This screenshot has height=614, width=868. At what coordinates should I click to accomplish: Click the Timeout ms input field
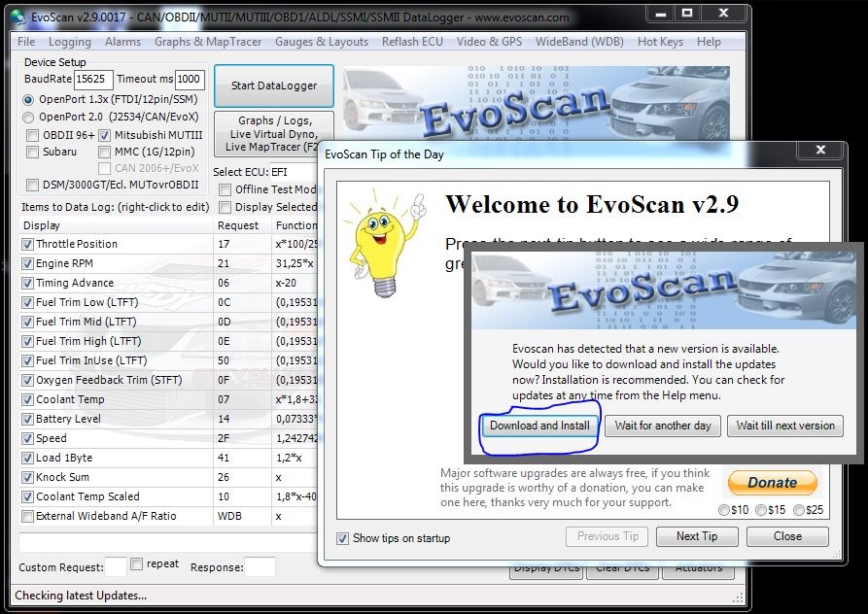(x=190, y=79)
